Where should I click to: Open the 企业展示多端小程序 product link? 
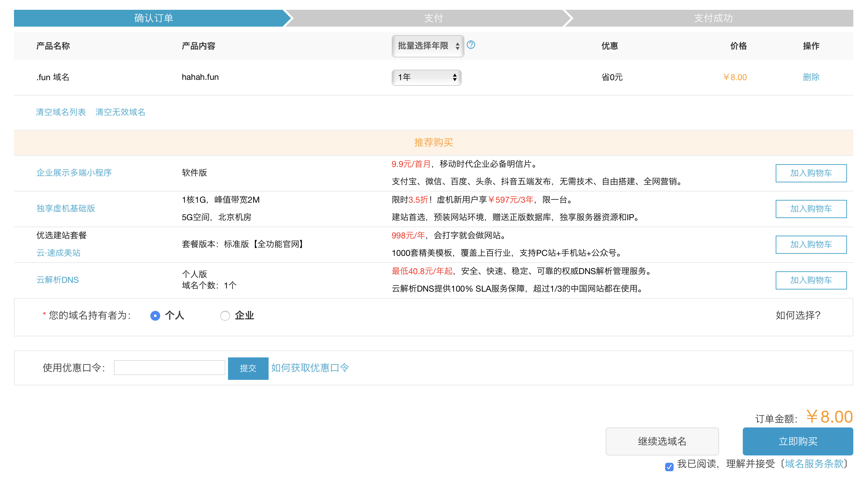point(74,173)
